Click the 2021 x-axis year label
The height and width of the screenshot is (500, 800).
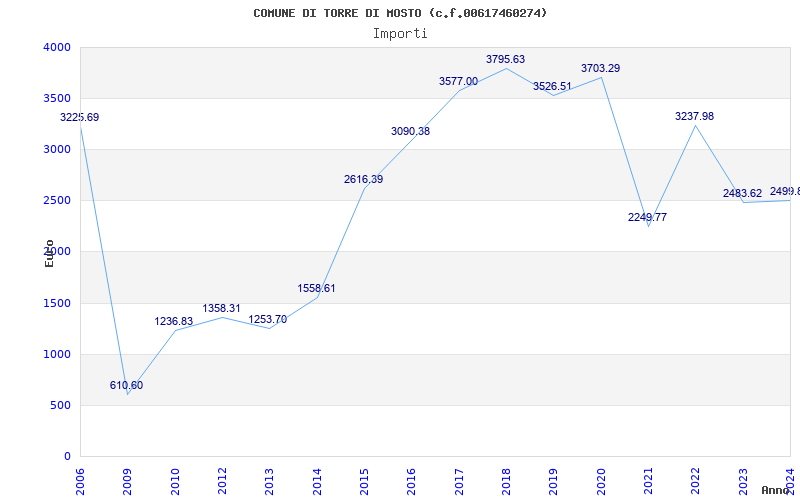click(648, 482)
